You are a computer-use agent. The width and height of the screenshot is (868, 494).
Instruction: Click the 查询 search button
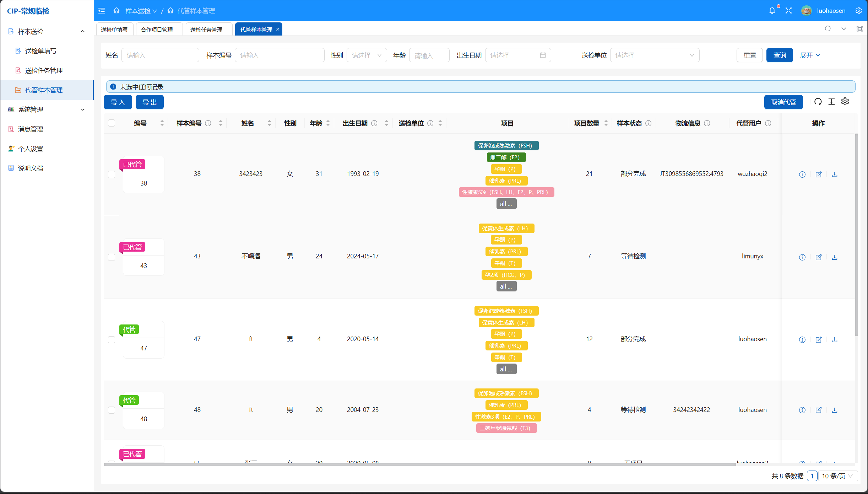[x=779, y=55]
